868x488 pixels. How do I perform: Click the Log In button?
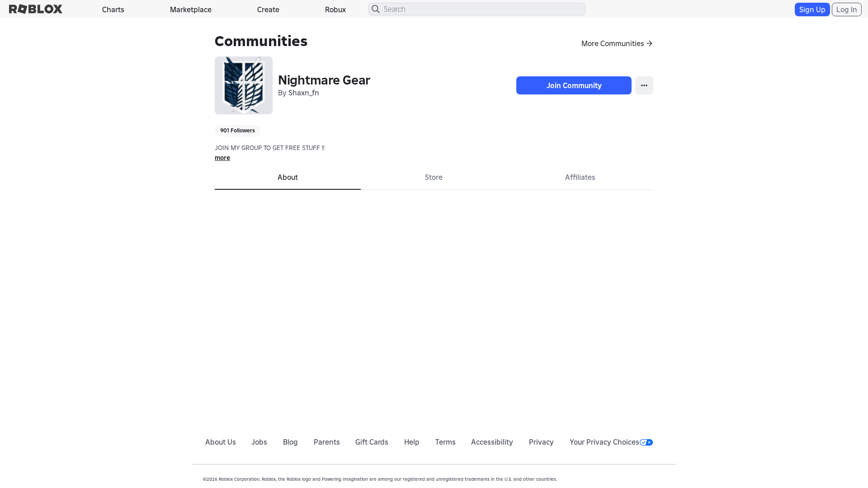point(846,9)
